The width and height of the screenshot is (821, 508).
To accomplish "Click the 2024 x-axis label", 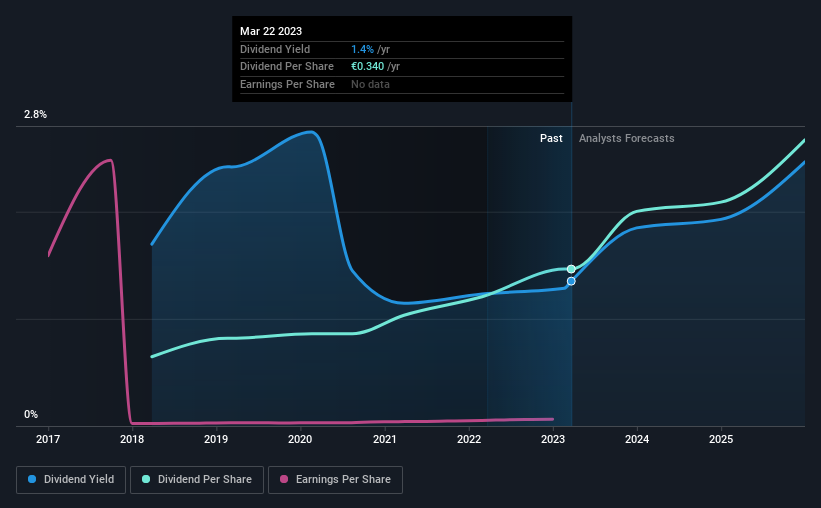I will coord(637,439).
